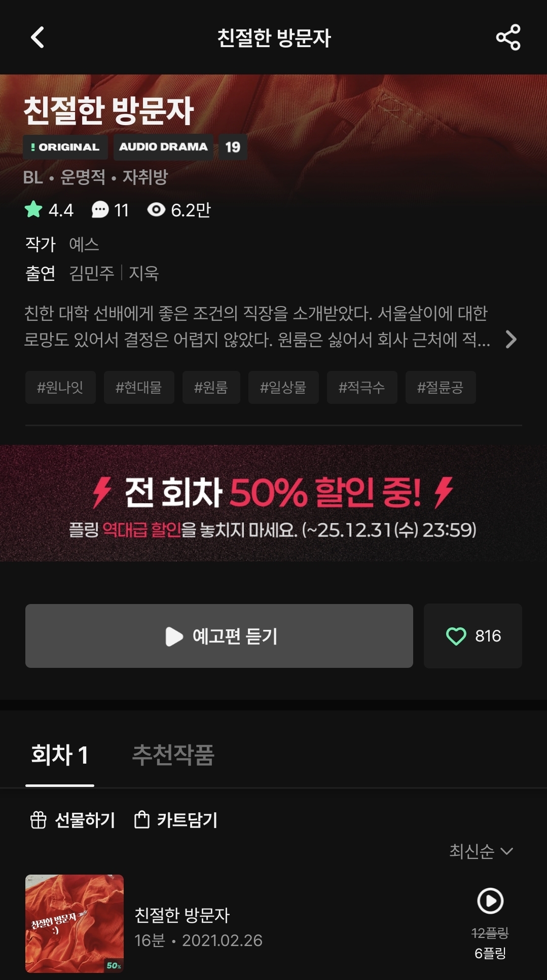Viewport: 547px width, 980px height.
Task: Open comments via speech bubble icon
Action: (x=100, y=210)
